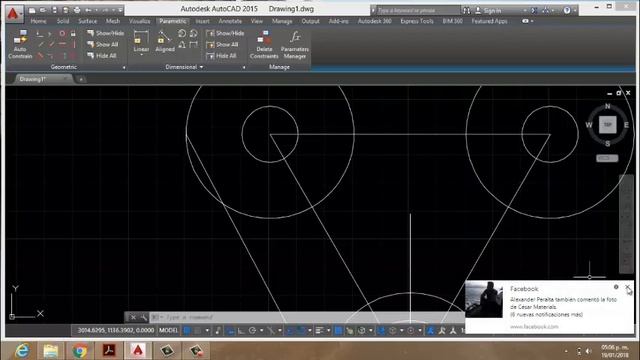Click Show All dimensional constraints
The height and width of the screenshot is (360, 640).
pyautogui.click(x=223, y=44)
